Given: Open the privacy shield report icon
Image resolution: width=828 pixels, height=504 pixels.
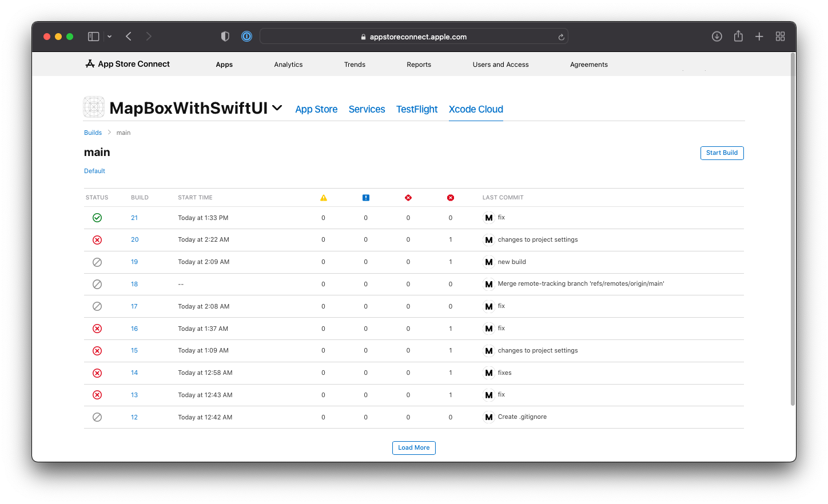Looking at the screenshot, I should point(225,37).
